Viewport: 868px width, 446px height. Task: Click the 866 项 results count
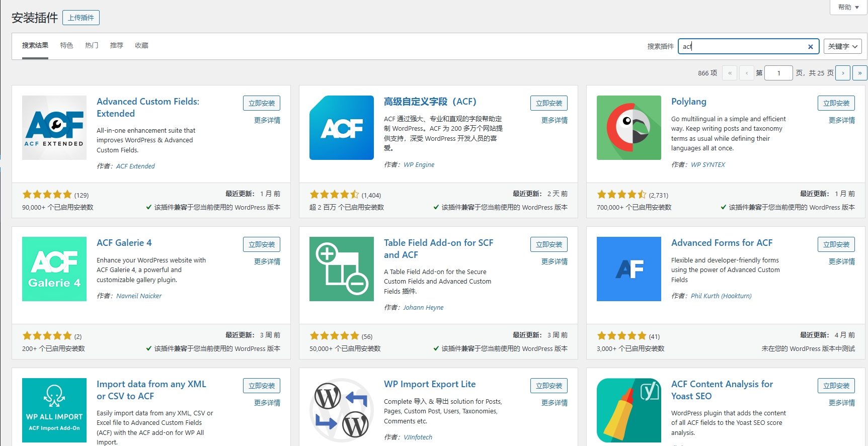point(707,73)
